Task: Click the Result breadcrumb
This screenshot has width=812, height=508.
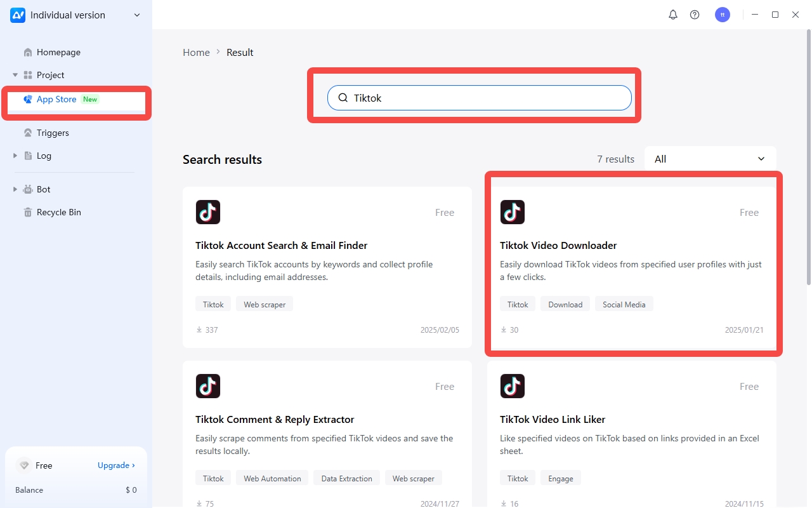Action: 240,52
